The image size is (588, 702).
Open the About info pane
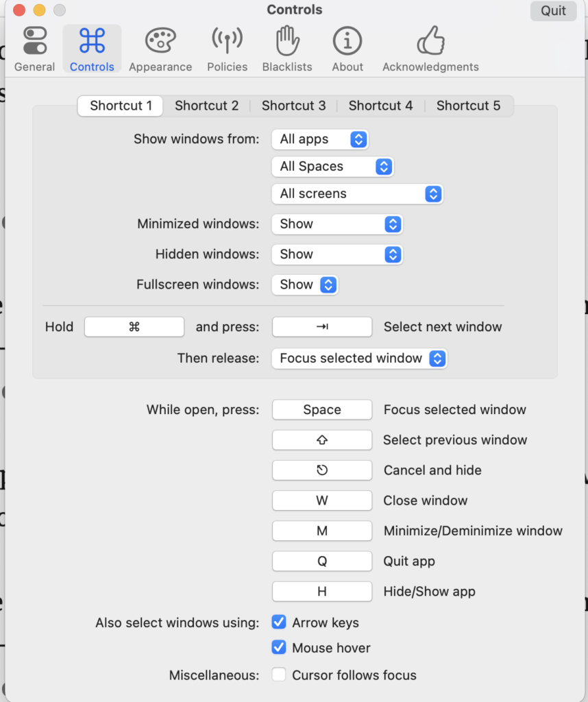pos(347,49)
